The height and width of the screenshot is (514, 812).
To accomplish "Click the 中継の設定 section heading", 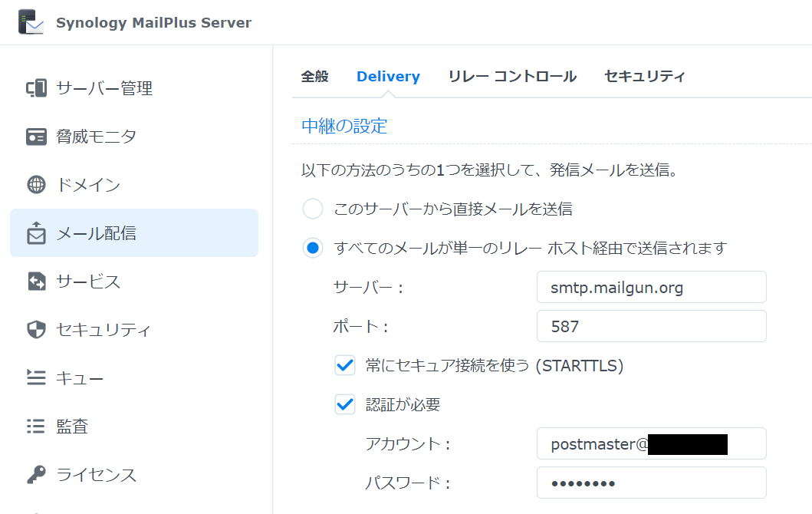I will 344,126.
